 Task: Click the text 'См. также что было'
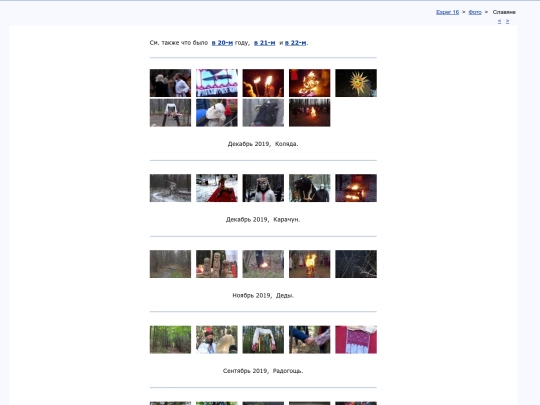coord(179,43)
